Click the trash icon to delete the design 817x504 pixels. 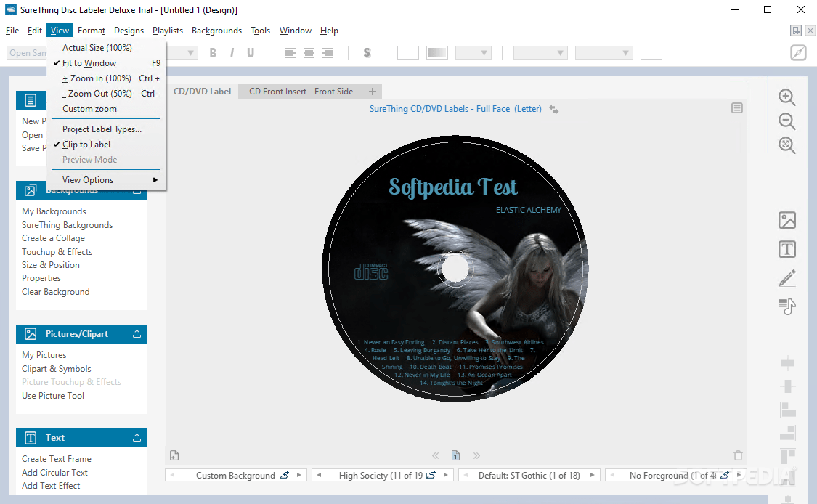738,455
